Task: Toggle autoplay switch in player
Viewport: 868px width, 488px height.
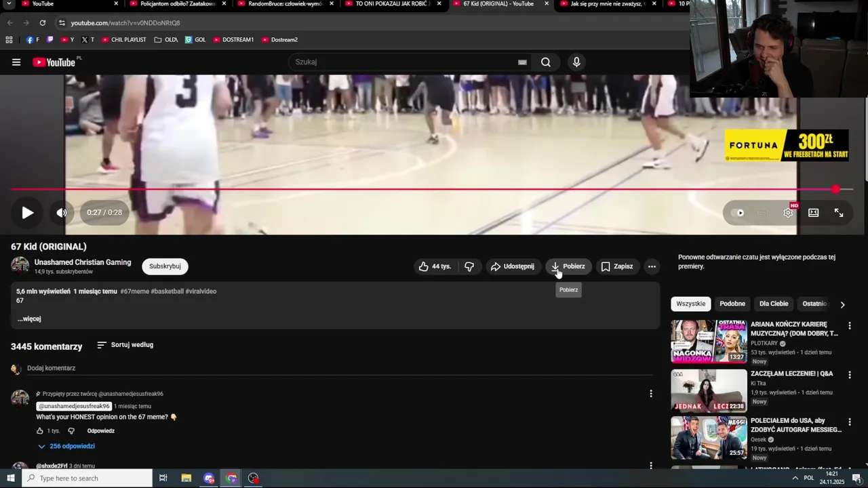Action: point(739,213)
